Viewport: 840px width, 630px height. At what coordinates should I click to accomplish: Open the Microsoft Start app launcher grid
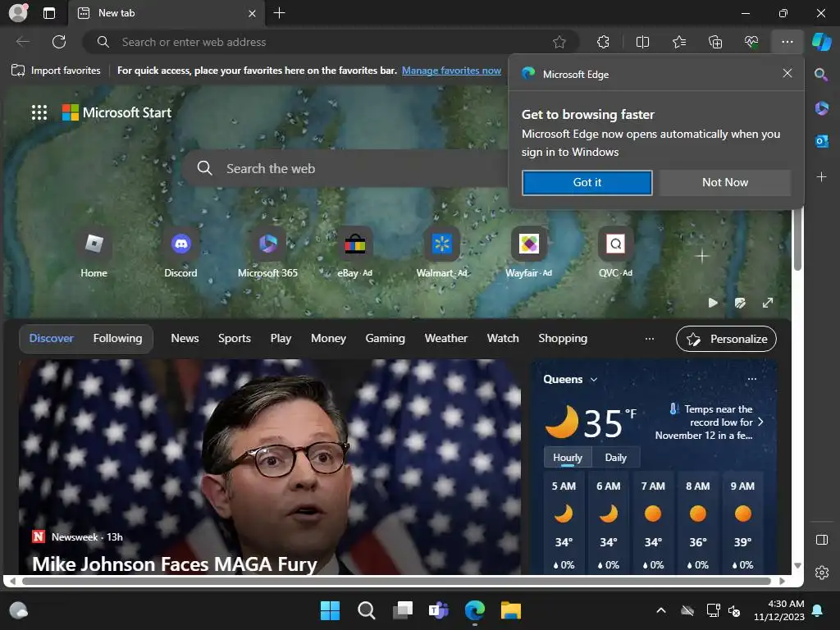[39, 112]
